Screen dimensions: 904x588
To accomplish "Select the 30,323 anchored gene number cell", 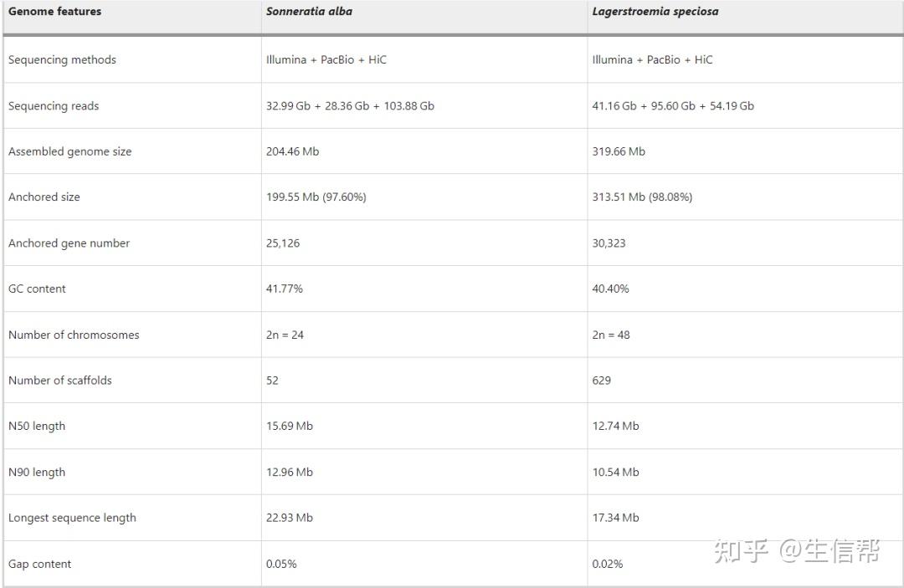I will point(609,243).
